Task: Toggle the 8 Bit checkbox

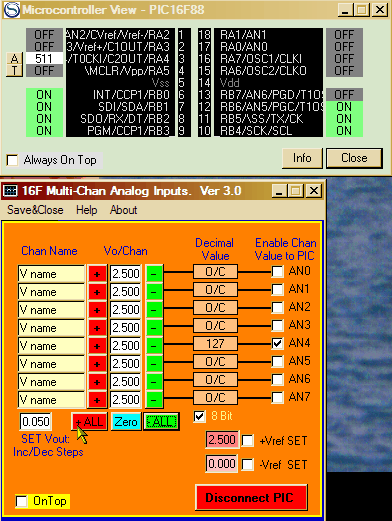Action: [199, 416]
